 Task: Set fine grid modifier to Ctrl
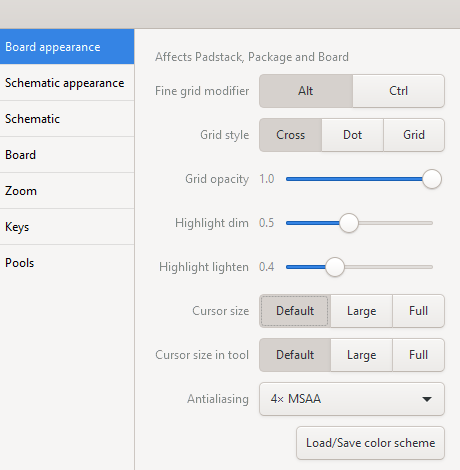pos(398,91)
